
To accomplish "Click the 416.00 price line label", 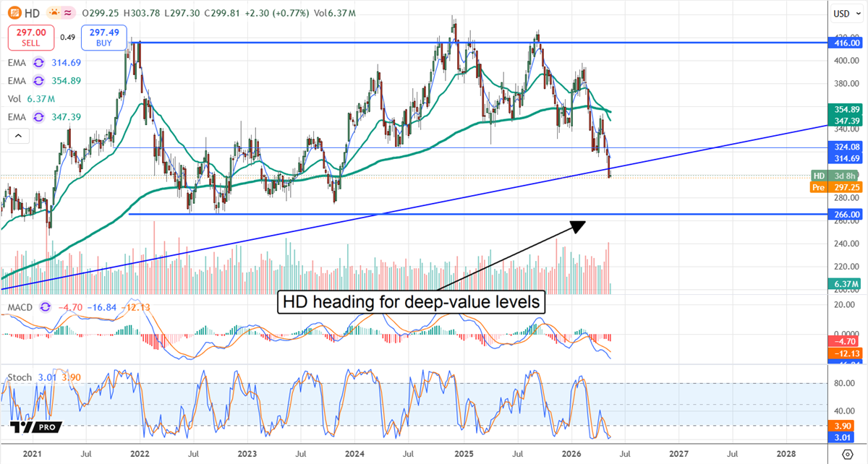I will (847, 43).
